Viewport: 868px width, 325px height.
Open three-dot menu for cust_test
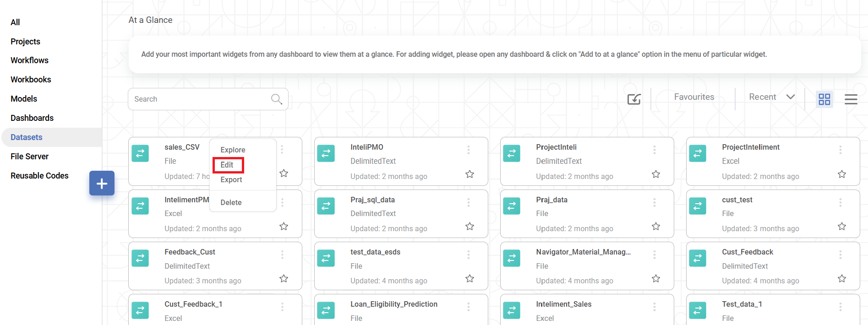click(840, 202)
